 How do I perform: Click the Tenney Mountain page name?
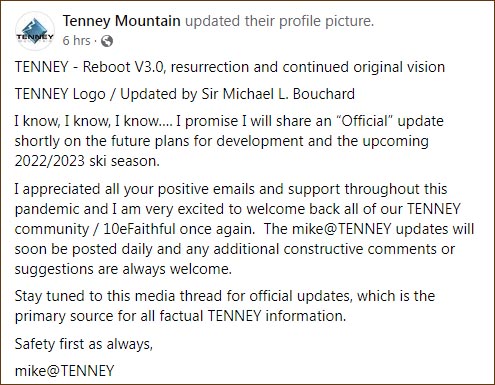[x=122, y=21]
